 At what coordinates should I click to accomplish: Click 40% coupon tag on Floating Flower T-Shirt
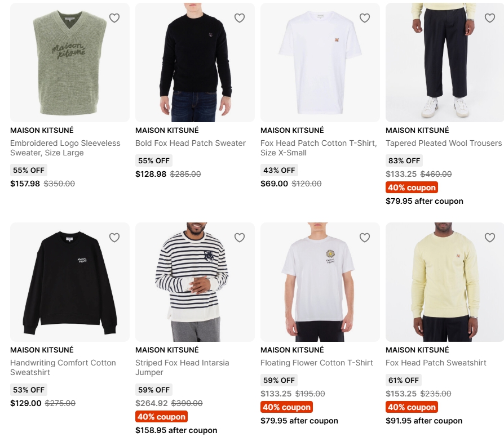point(286,407)
